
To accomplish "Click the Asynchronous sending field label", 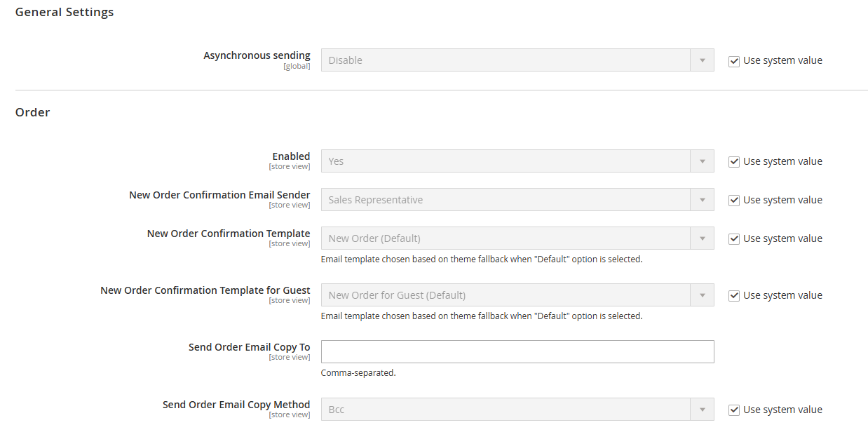I will click(x=257, y=55).
